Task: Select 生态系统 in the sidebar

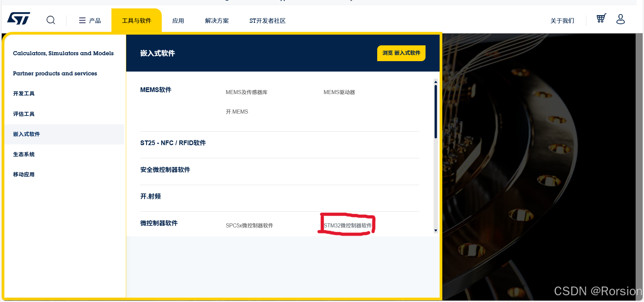Action: pyautogui.click(x=24, y=154)
